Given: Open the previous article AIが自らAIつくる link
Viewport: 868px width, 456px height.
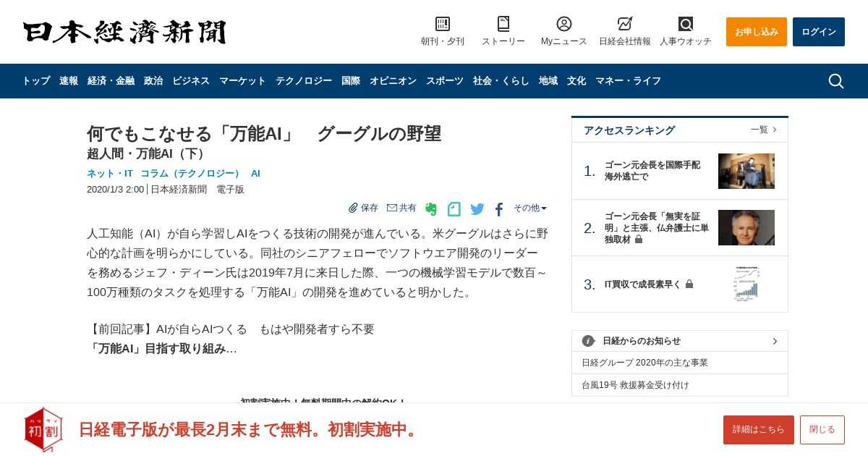Looking at the screenshot, I should tap(265, 329).
